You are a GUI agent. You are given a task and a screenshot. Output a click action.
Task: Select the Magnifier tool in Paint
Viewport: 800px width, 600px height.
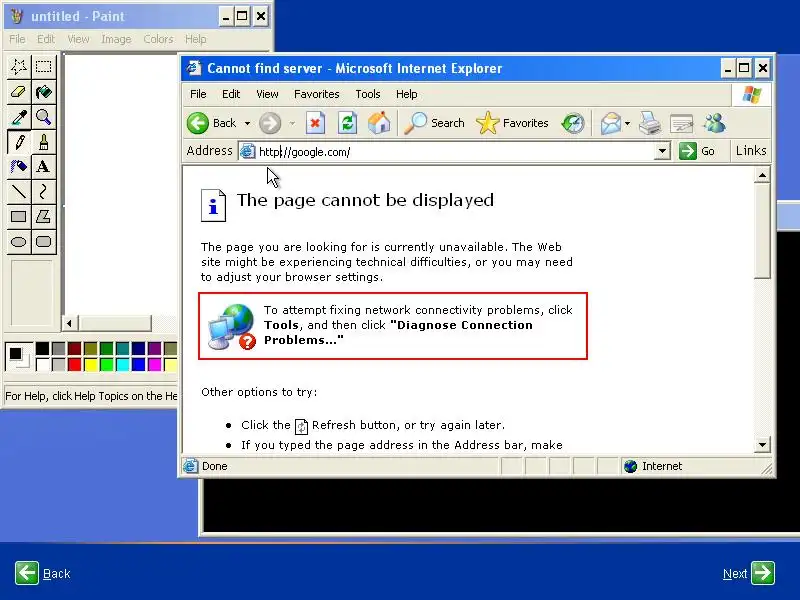[x=43, y=117]
